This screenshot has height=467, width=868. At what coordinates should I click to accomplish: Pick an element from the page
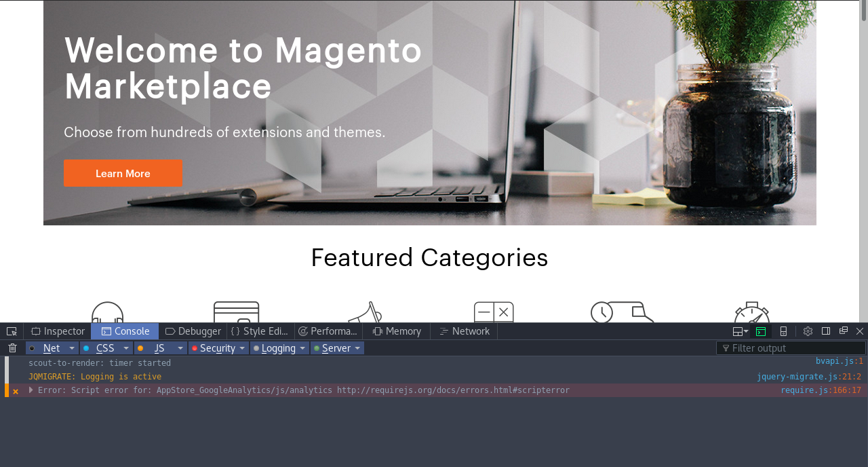tap(12, 331)
